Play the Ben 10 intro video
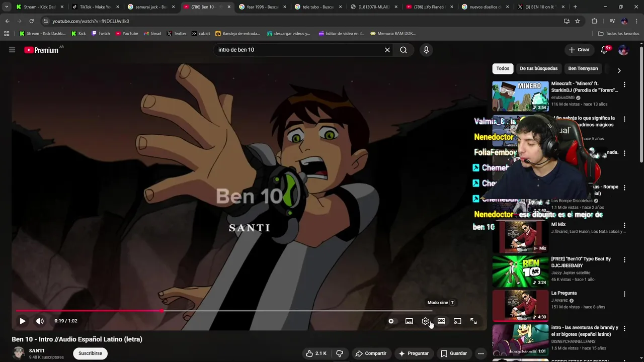644x362 pixels. click(x=23, y=321)
